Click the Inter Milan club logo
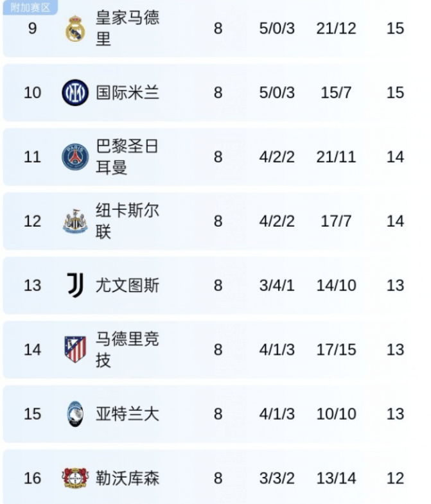 [x=75, y=93]
